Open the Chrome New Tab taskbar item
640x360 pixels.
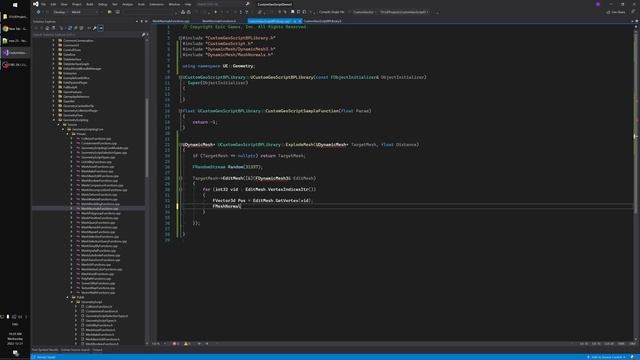coord(15,29)
